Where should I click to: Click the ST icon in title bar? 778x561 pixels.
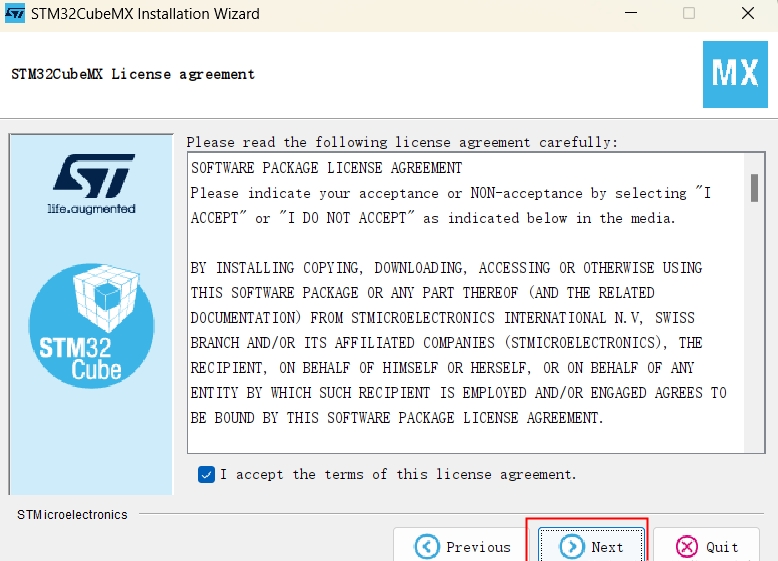click(15, 13)
